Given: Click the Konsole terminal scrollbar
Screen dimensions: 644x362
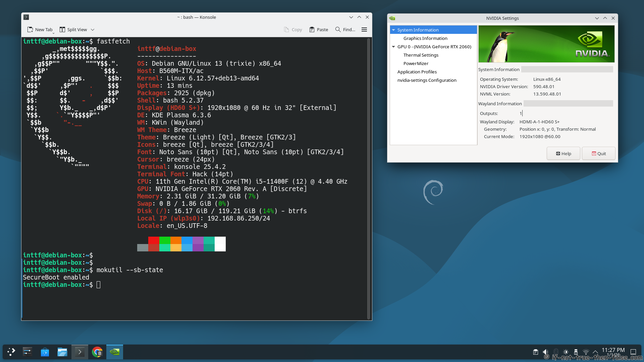Looking at the screenshot, I should pyautogui.click(x=369, y=179).
